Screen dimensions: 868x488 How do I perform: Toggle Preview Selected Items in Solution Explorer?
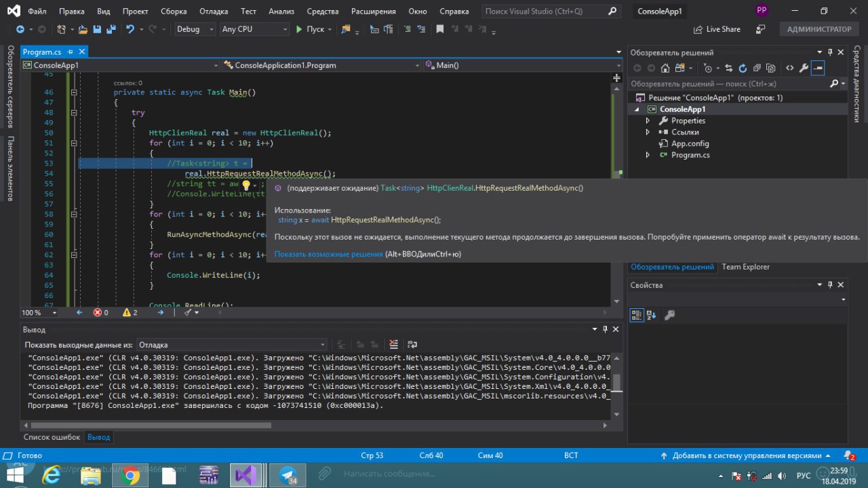(818, 68)
